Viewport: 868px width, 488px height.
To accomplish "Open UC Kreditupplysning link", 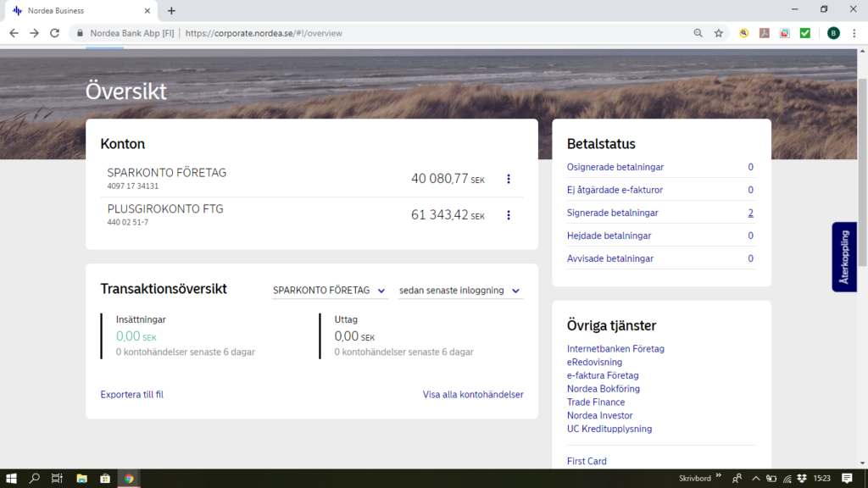I will pyautogui.click(x=609, y=429).
